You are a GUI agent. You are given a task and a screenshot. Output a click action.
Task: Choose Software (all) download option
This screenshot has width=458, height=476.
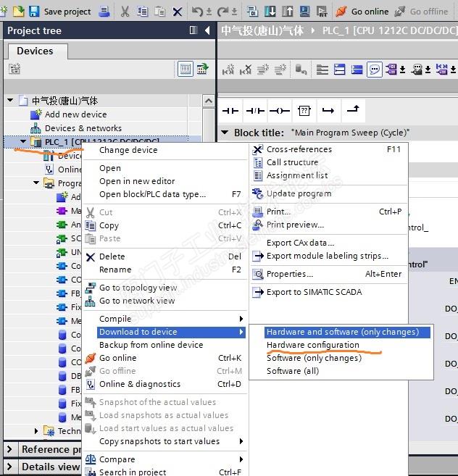(293, 371)
